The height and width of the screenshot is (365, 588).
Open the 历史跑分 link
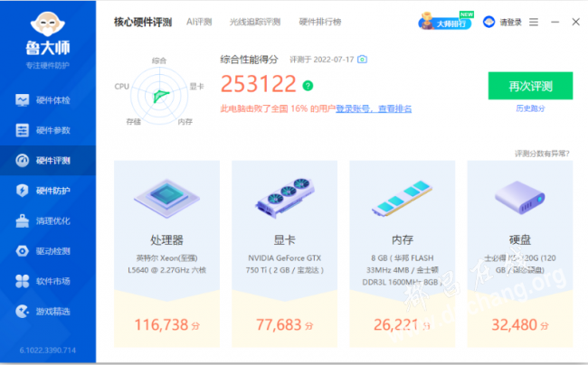tap(530, 108)
